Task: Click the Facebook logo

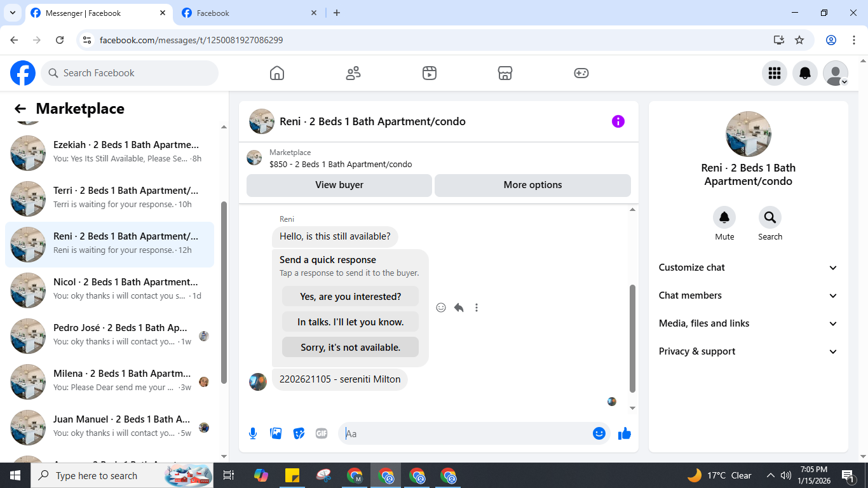Action: (x=23, y=73)
